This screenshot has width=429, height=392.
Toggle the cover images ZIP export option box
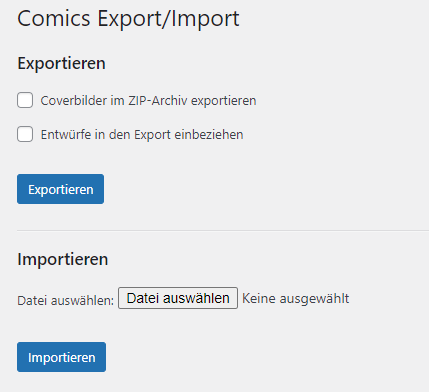pos(25,100)
